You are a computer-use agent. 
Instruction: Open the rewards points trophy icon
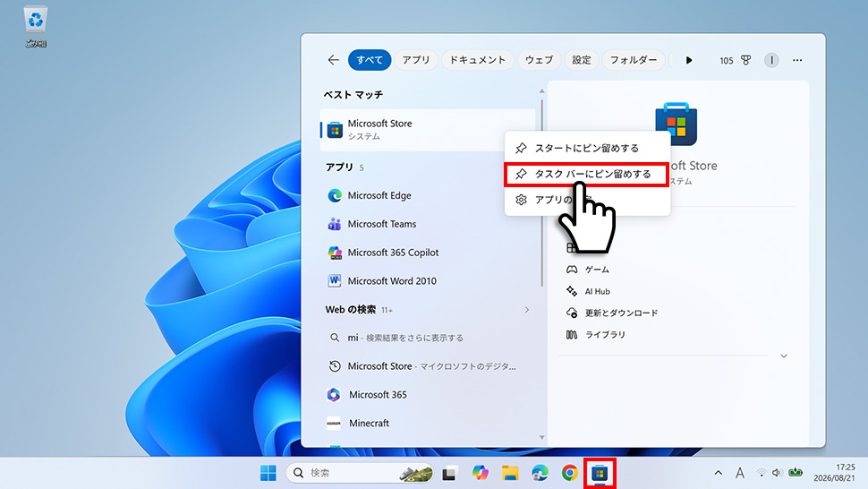pyautogui.click(x=746, y=60)
